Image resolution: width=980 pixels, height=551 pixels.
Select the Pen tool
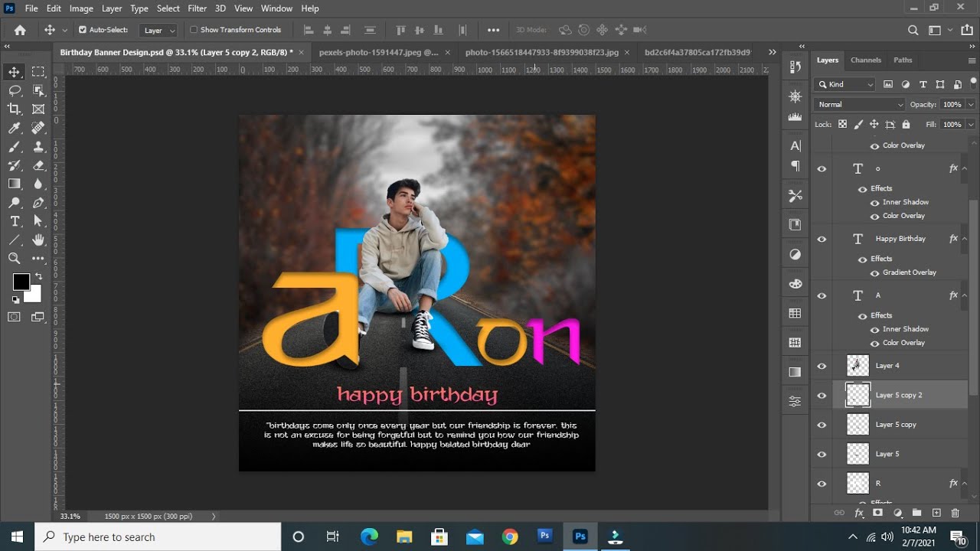[x=38, y=203]
